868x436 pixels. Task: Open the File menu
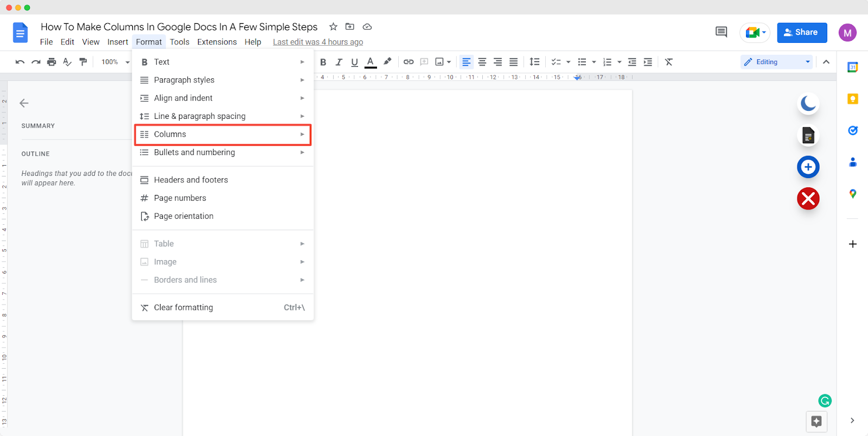pyautogui.click(x=47, y=42)
